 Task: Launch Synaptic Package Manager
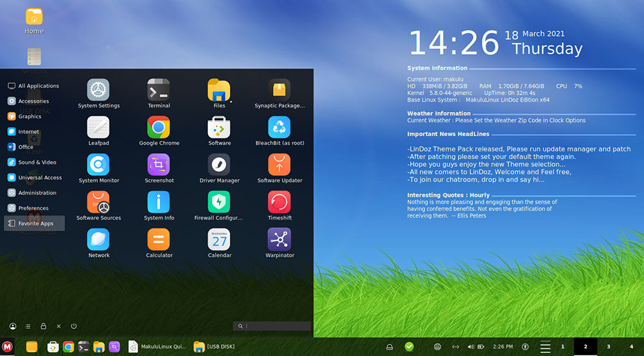tap(279, 93)
